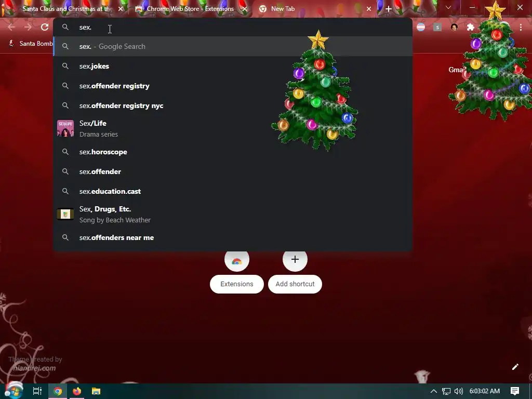Open the clock showing 6:03:02 AM
The width and height of the screenshot is (532, 399).
coord(485,391)
